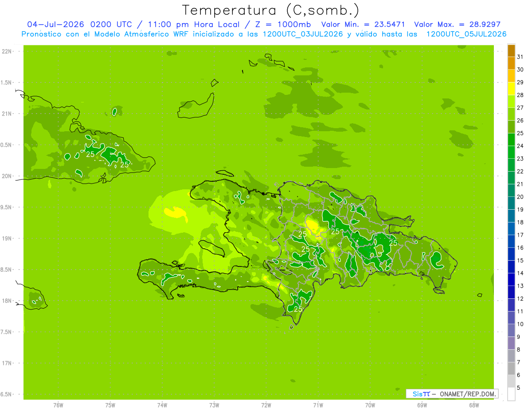Screen dimensions: 532x411
Task: Click the green color scale segment between 24 and 25
Action: coord(511,140)
